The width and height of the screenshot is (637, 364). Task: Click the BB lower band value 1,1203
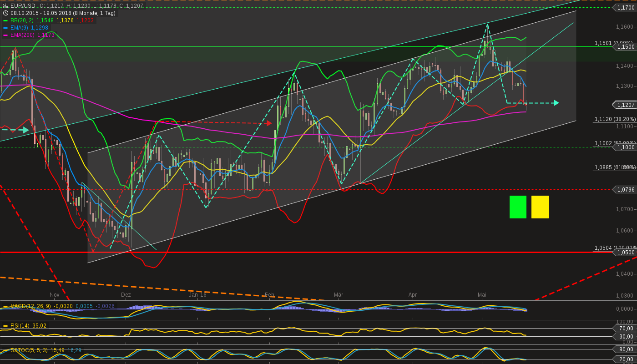pos(85,20)
